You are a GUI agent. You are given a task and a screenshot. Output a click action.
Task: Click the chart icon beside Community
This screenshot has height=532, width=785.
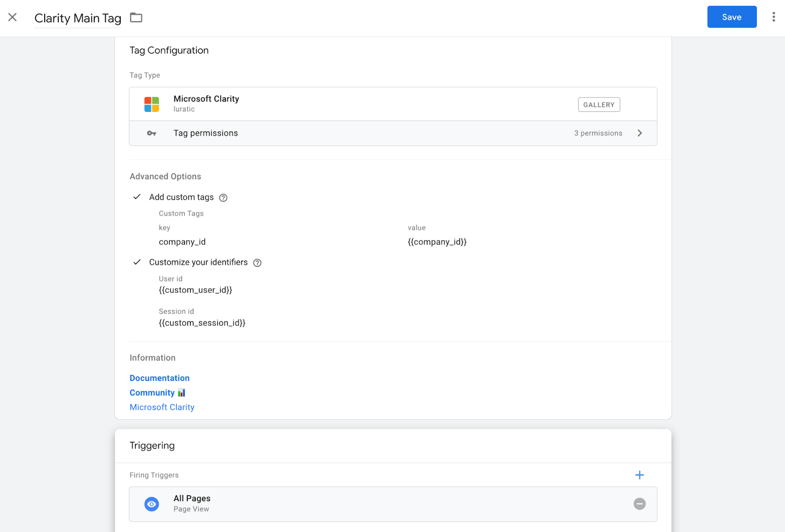182,393
